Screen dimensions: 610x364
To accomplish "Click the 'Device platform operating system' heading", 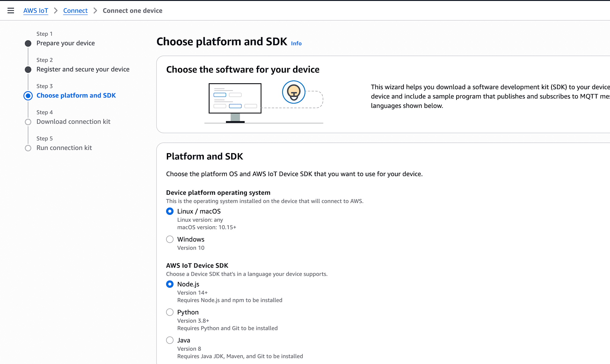I will [218, 193].
